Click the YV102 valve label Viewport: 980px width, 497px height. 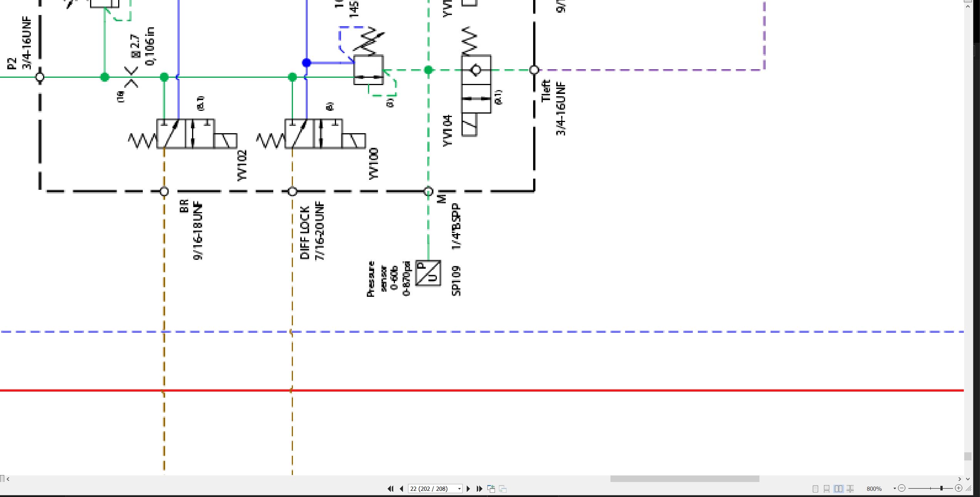coord(242,166)
